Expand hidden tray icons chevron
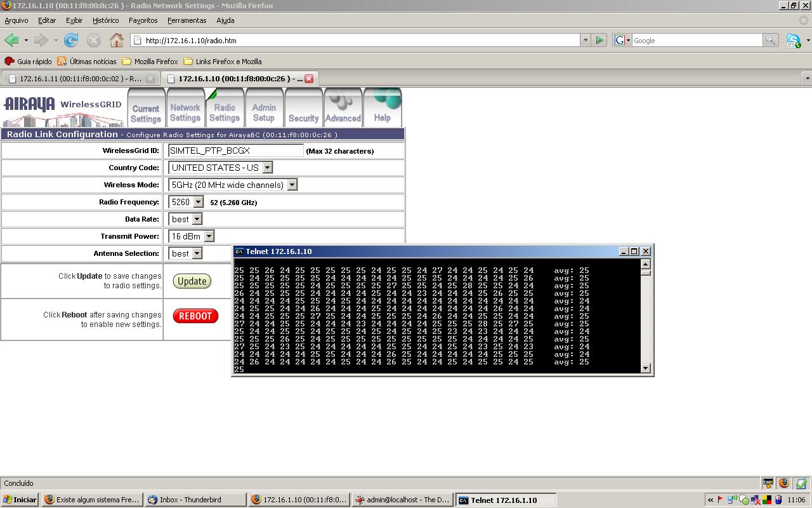 point(710,500)
